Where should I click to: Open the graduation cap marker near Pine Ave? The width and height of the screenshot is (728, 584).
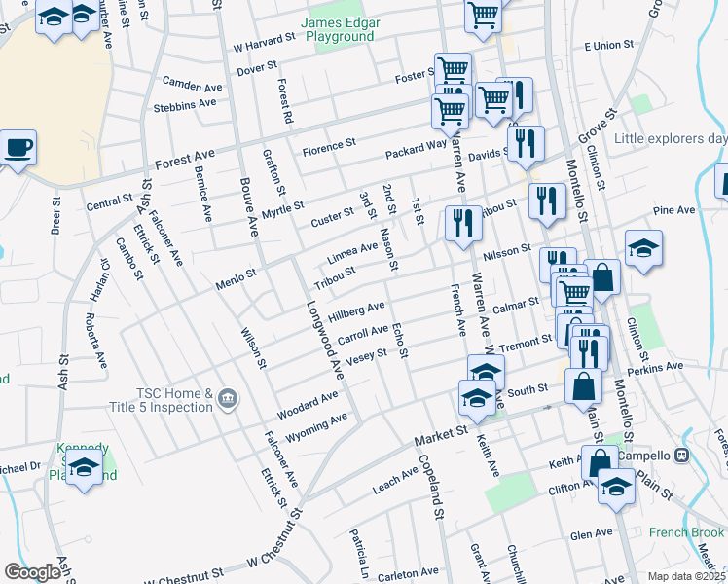[x=643, y=252]
